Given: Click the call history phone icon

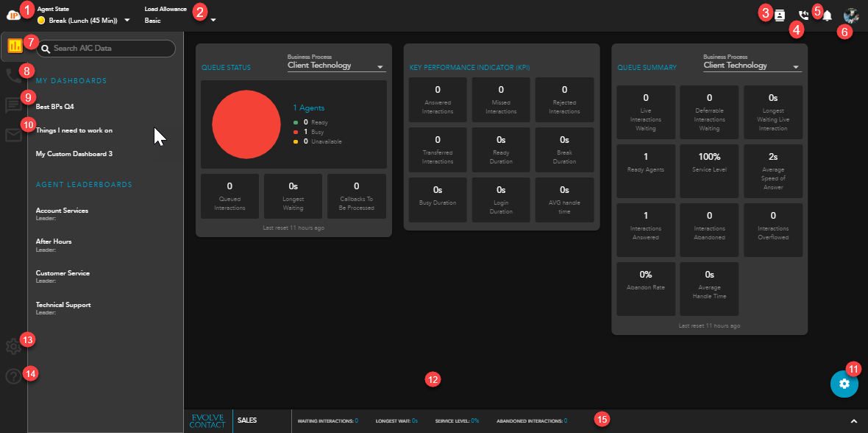Looking at the screenshot, I should point(803,15).
